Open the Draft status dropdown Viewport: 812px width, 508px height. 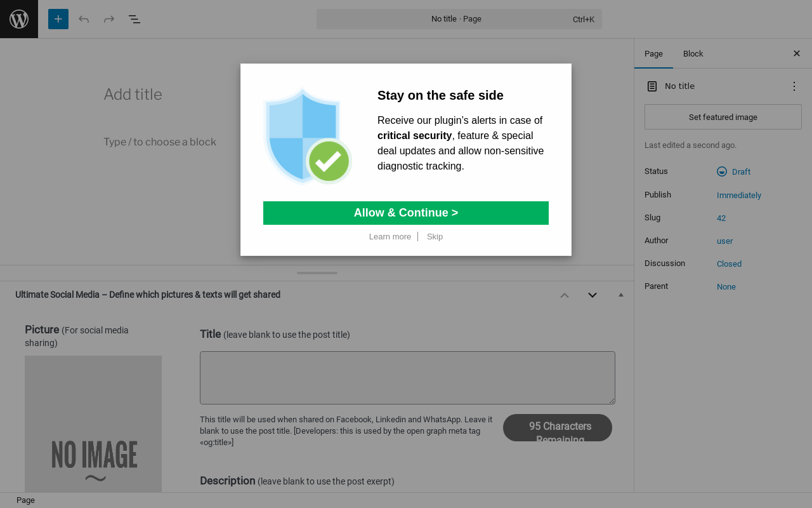(734, 171)
